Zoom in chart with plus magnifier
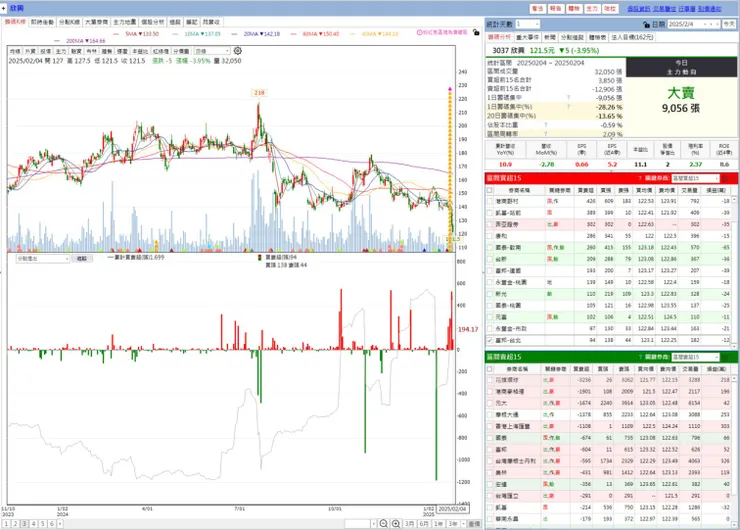 [395, 524]
